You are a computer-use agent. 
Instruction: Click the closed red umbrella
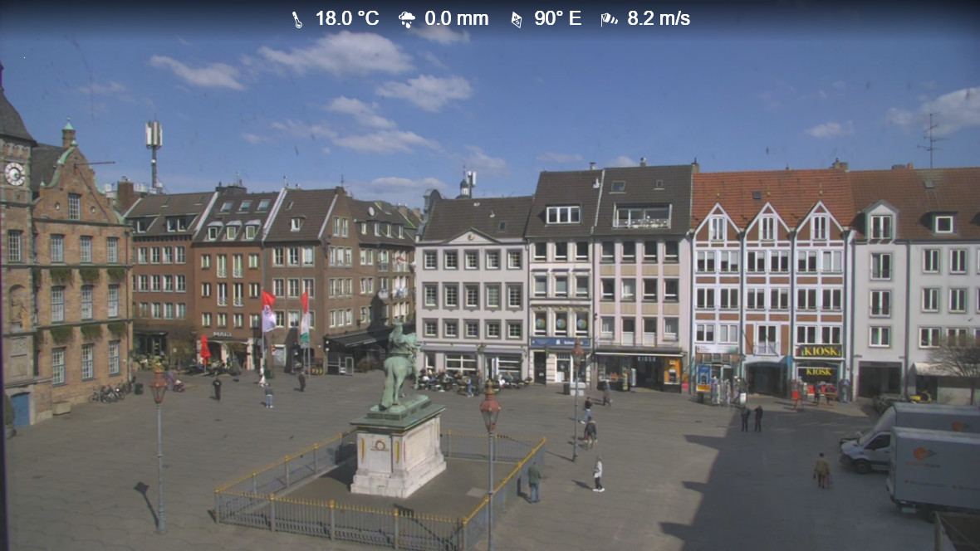[x=205, y=349]
